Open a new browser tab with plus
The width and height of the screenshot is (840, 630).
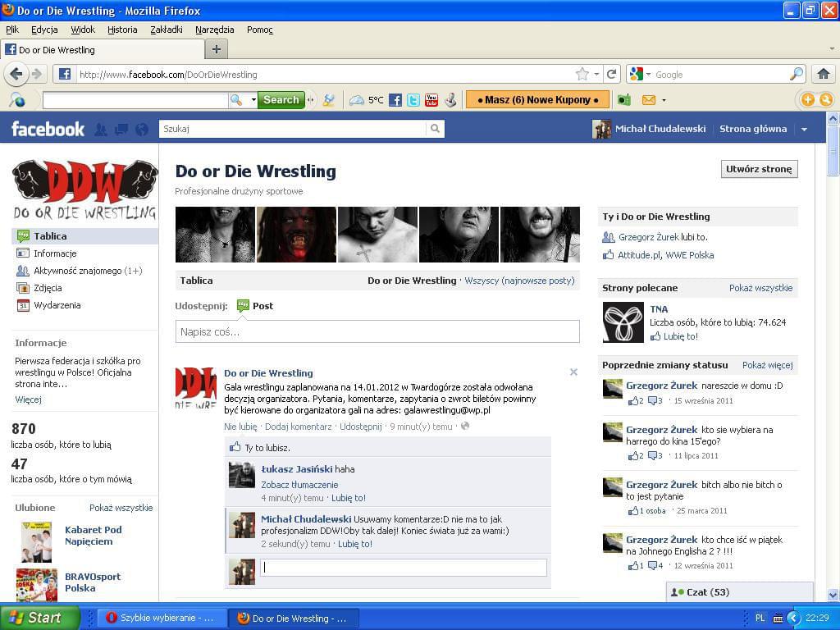tap(217, 50)
